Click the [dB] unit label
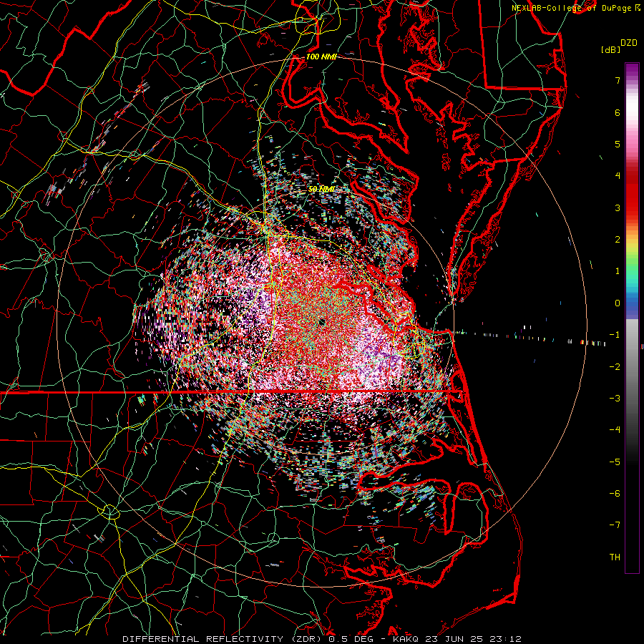The height and width of the screenshot is (644, 644). pyautogui.click(x=610, y=50)
